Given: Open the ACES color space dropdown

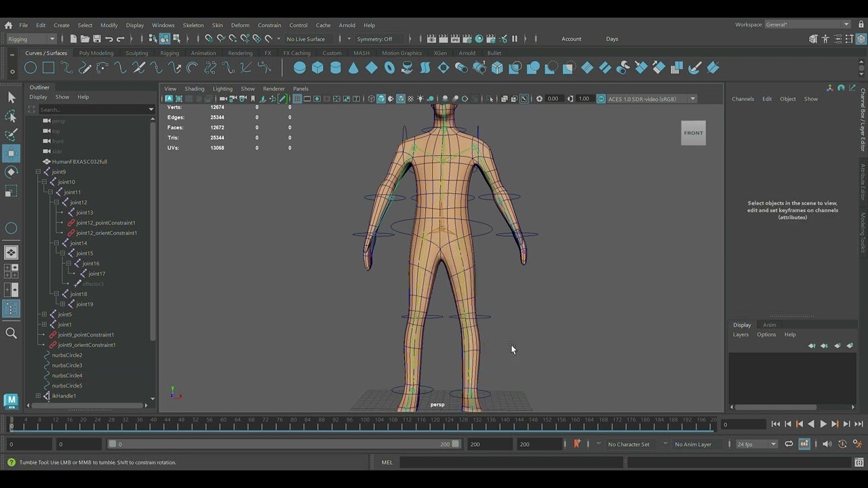Looking at the screenshot, I should pyautogui.click(x=692, y=98).
